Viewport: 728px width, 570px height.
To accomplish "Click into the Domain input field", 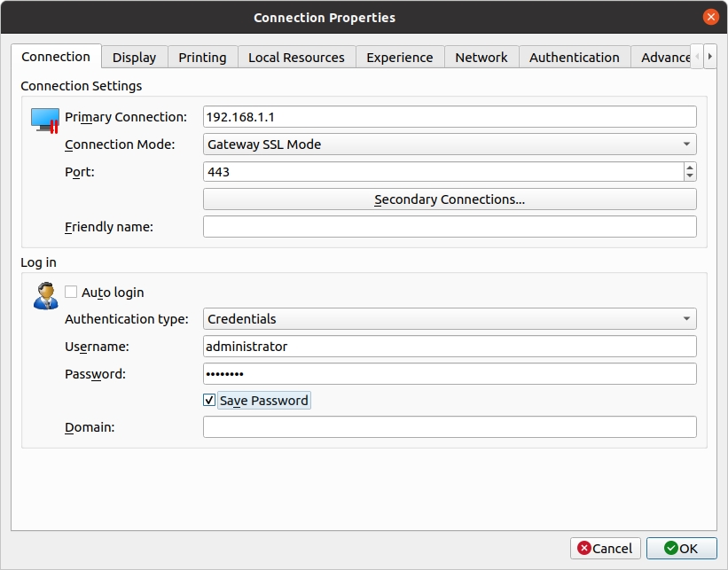I will pyautogui.click(x=450, y=427).
